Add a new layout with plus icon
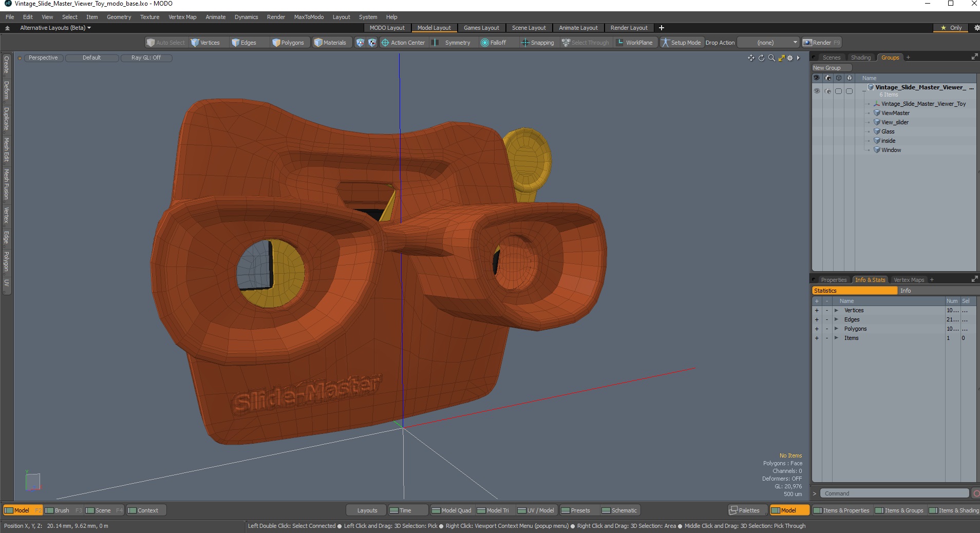980x533 pixels. 662,28
